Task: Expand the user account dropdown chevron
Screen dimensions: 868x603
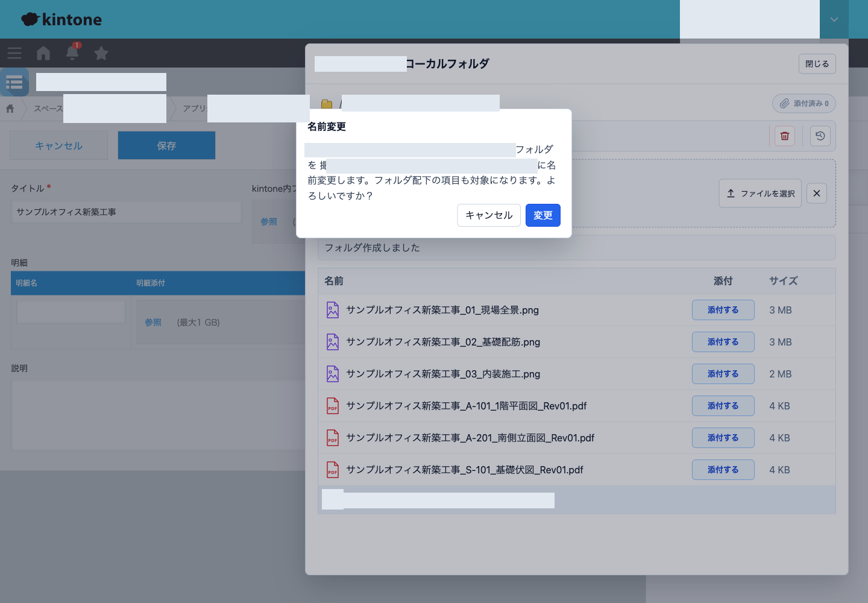Action: [x=834, y=19]
